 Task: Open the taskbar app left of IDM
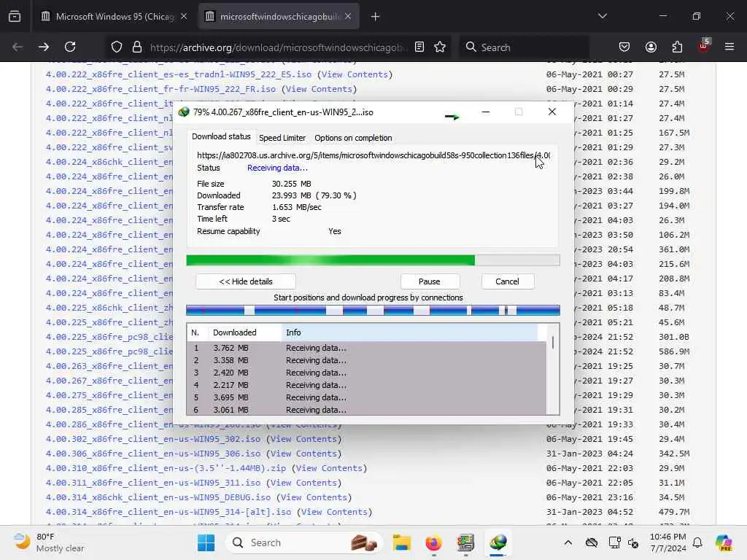tap(465, 542)
